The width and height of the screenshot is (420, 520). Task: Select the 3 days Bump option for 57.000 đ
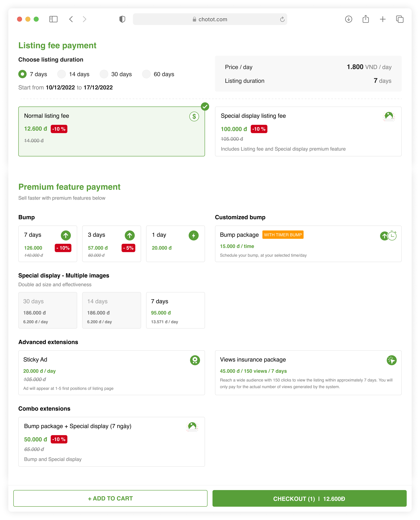[x=112, y=244]
